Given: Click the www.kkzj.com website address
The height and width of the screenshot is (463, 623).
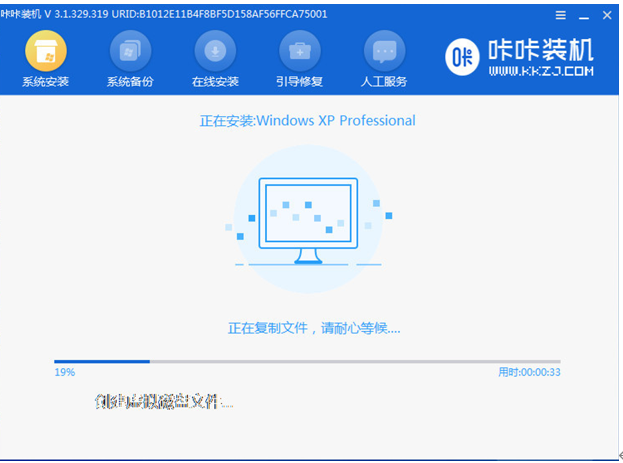Looking at the screenshot, I should 539,73.
